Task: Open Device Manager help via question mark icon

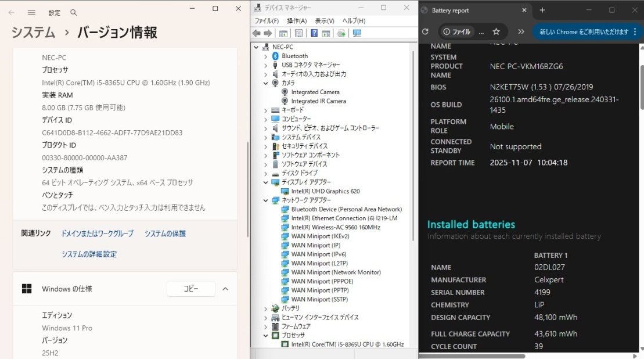Action: point(313,33)
